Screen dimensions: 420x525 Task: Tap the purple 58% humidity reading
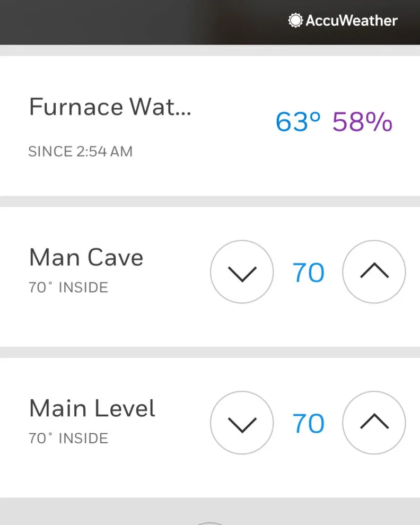click(362, 121)
